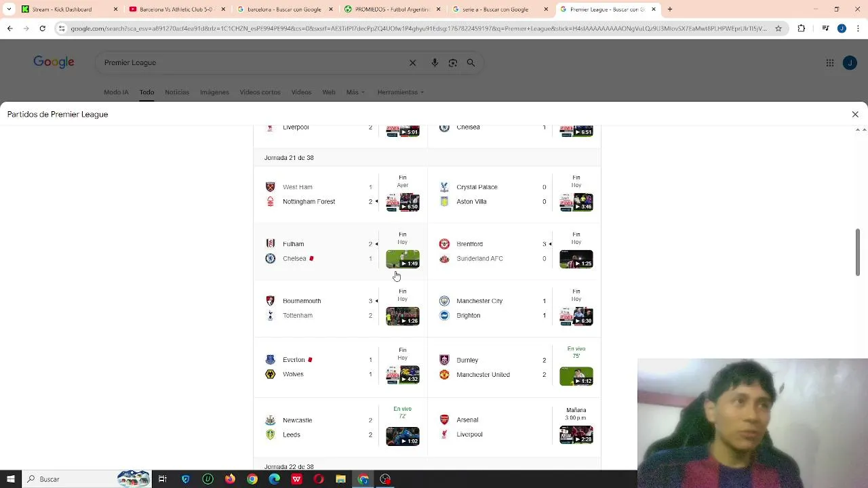
Task: Reload the current page
Action: (42, 28)
